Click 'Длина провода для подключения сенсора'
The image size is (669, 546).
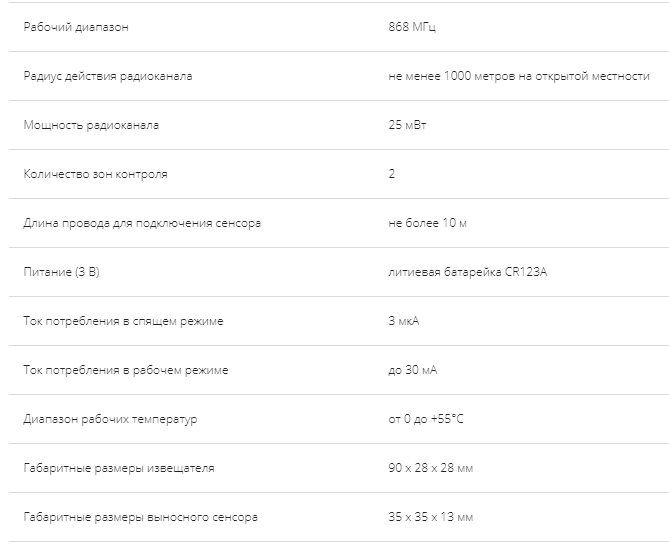[142, 223]
